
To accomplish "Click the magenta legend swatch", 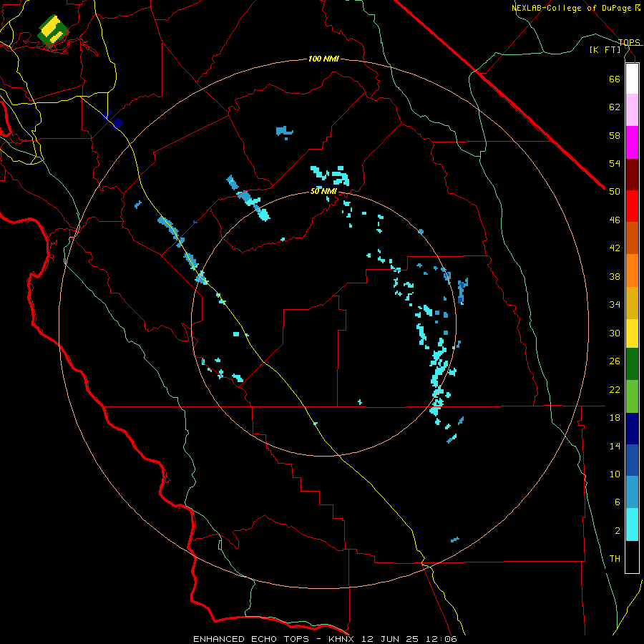I will point(632,142).
